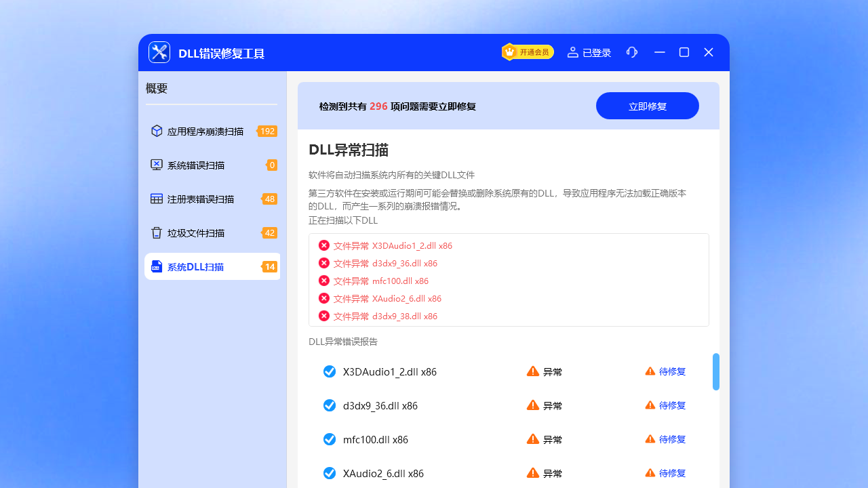Click red error icon beside XAudio2_6.dll scan entry
Screen dimensions: 868x488
[x=324, y=298]
